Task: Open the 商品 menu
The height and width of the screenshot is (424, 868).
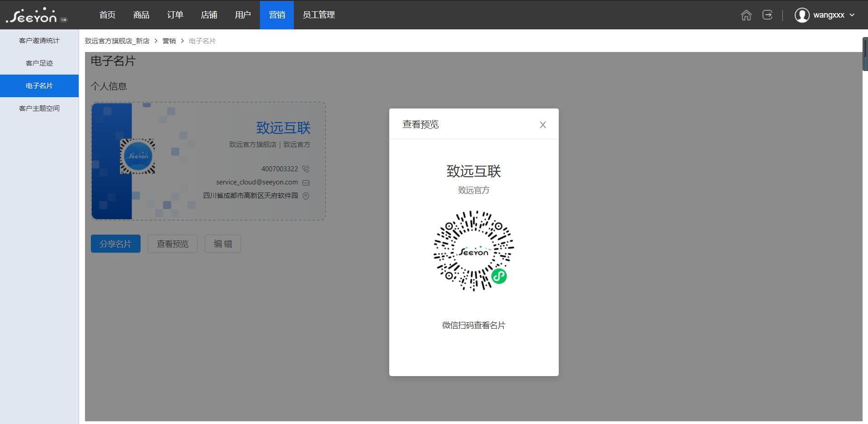Action: point(141,15)
